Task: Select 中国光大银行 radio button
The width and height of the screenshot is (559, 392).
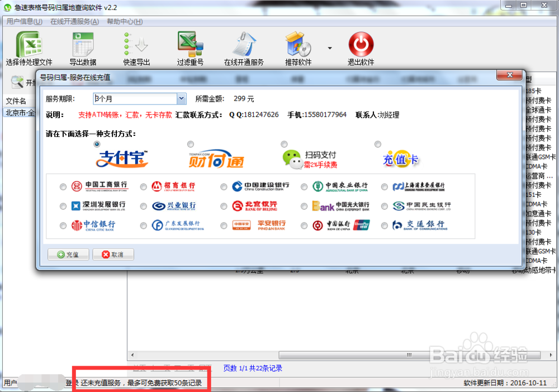Action: pyautogui.click(x=304, y=206)
